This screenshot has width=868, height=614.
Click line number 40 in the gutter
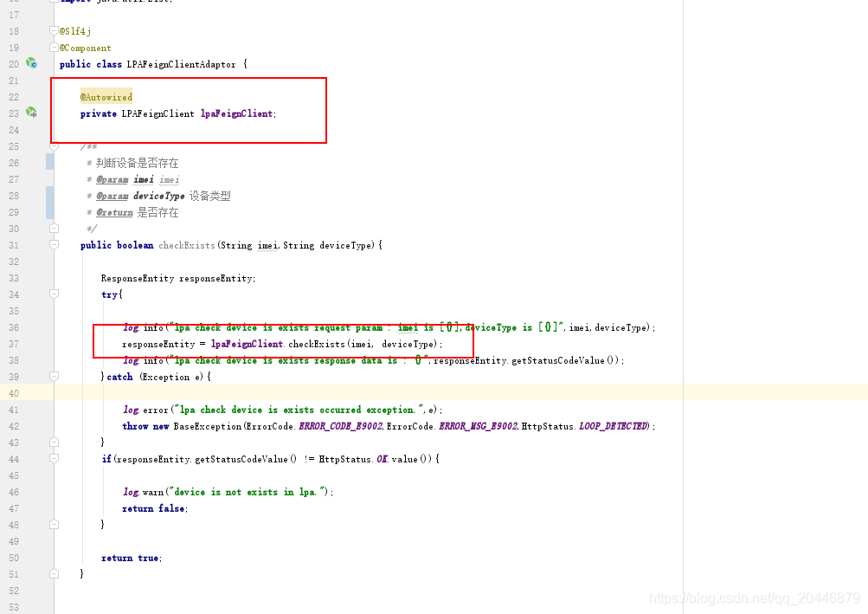(x=13, y=393)
